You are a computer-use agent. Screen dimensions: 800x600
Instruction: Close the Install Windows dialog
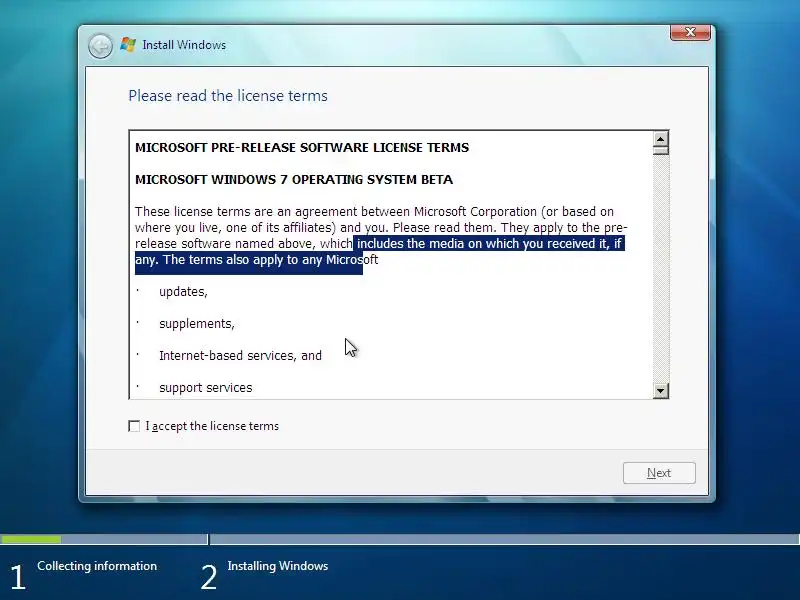pos(690,32)
